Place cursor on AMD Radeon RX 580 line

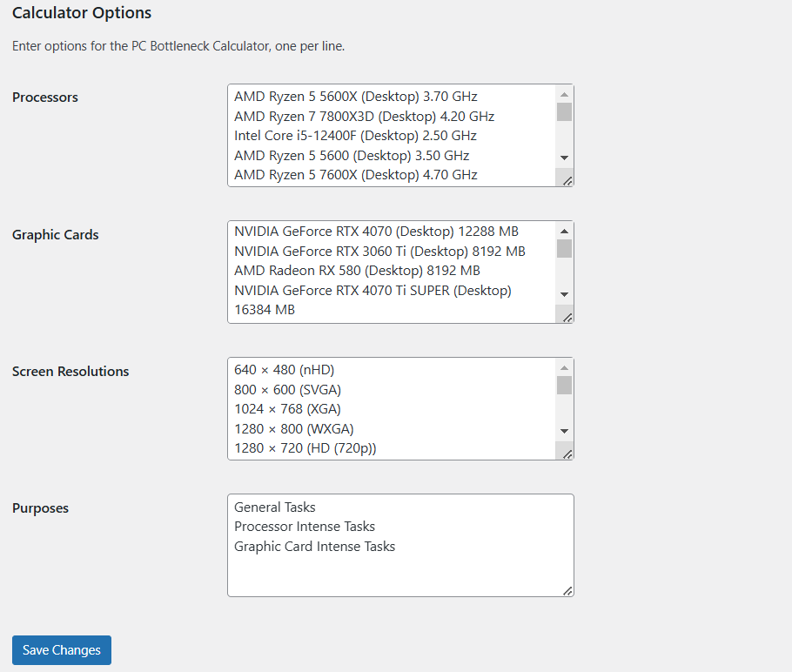357,271
